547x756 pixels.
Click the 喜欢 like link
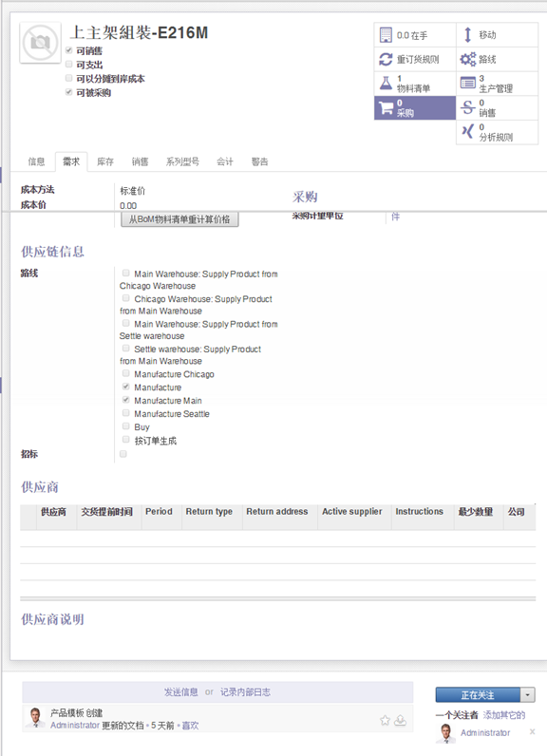[190, 726]
